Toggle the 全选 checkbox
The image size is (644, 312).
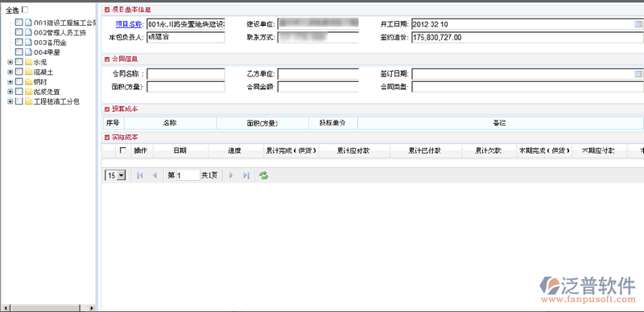[x=25, y=10]
